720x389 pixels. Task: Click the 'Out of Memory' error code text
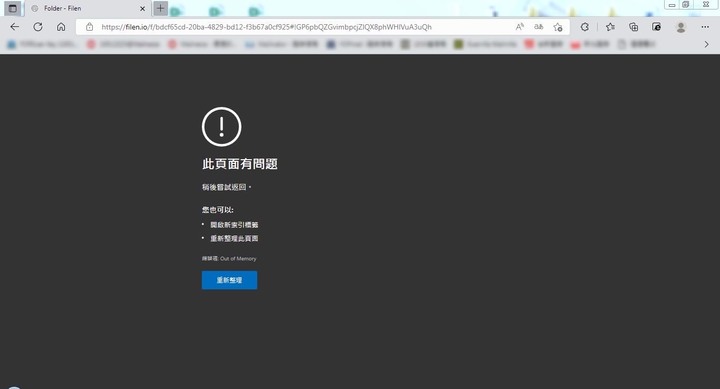coord(238,259)
